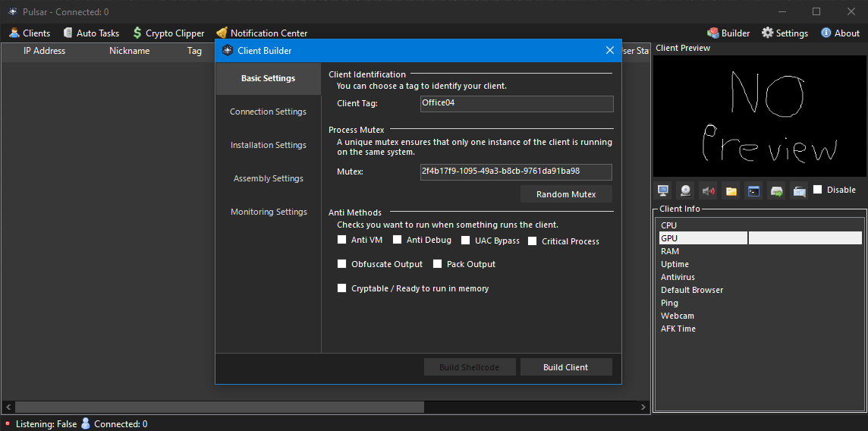The height and width of the screenshot is (431, 868).
Task: Toggle the UAC Bypass checkbox
Action: (x=466, y=241)
